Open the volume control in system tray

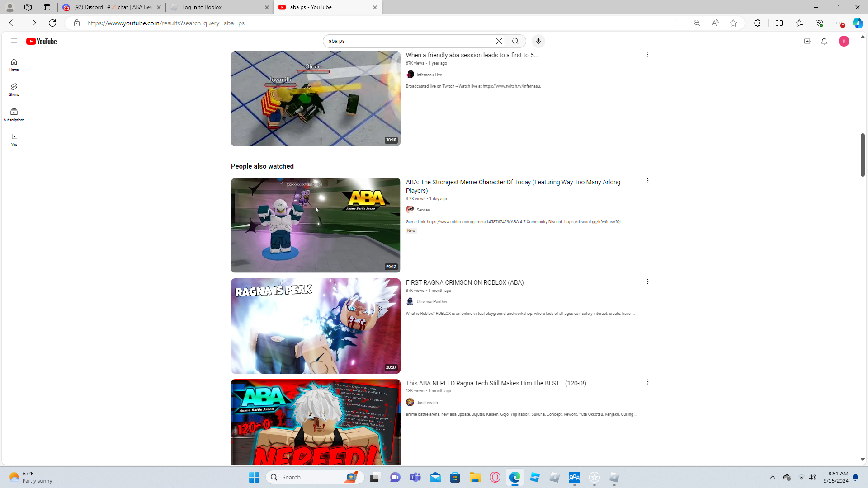[812, 477]
